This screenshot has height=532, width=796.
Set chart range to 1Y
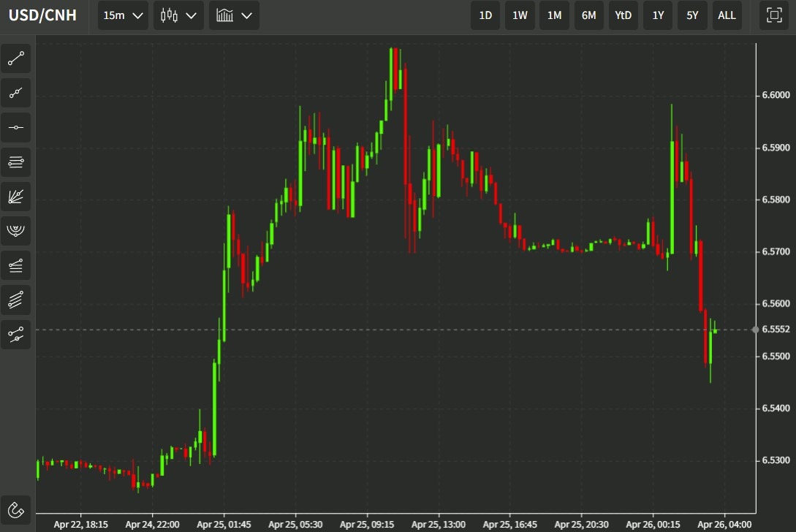pos(658,15)
